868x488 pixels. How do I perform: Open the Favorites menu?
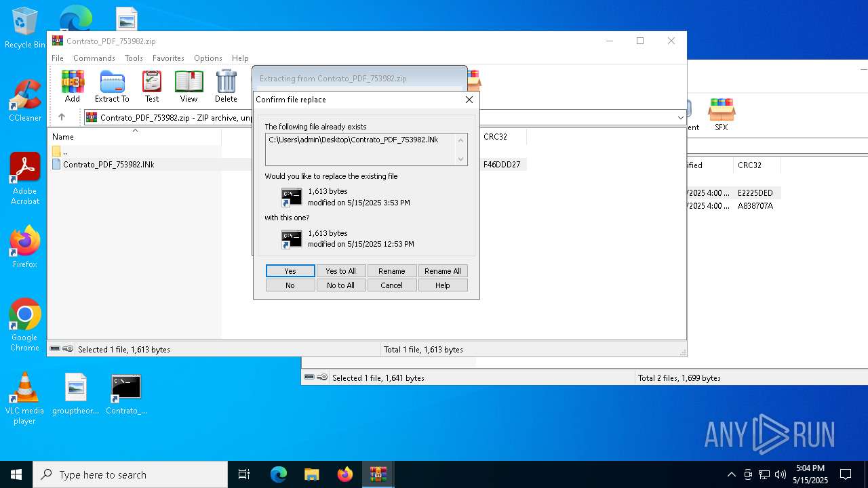coord(168,58)
